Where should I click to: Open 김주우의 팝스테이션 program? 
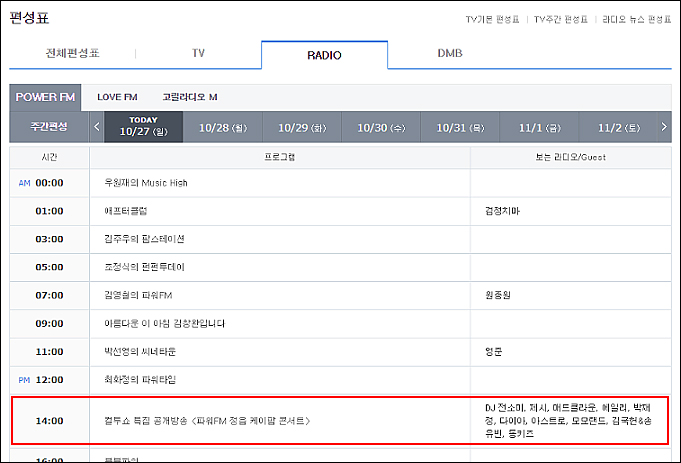click(144, 239)
